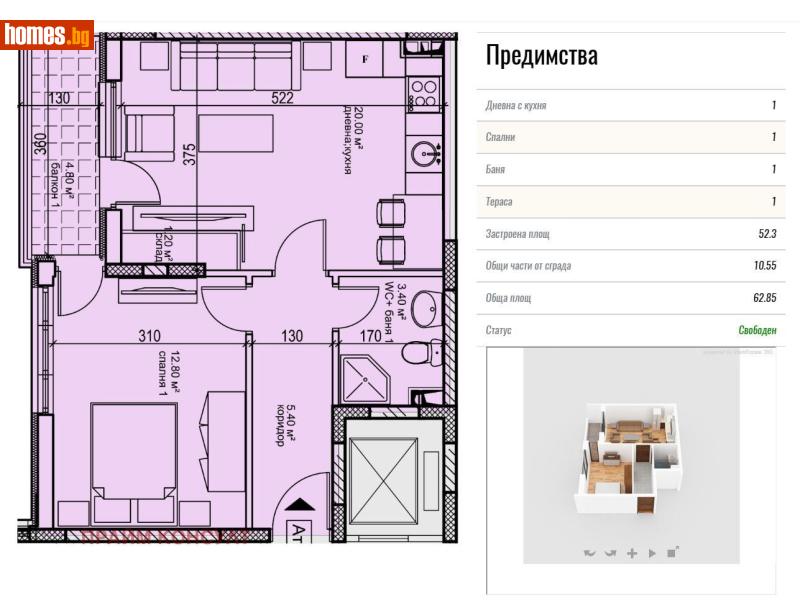The image size is (800, 600).
Task: Click the 'F' refrigerator symbol in the kitchen
Action: pos(364,59)
